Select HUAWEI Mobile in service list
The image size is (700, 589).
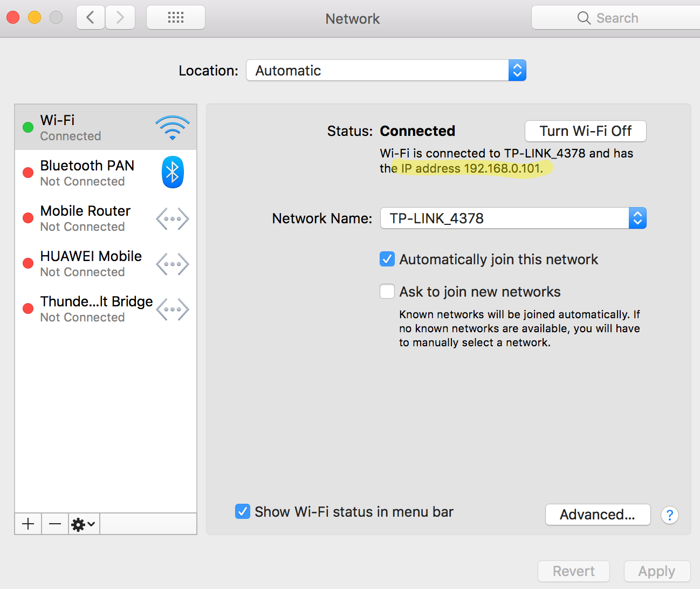point(106,263)
